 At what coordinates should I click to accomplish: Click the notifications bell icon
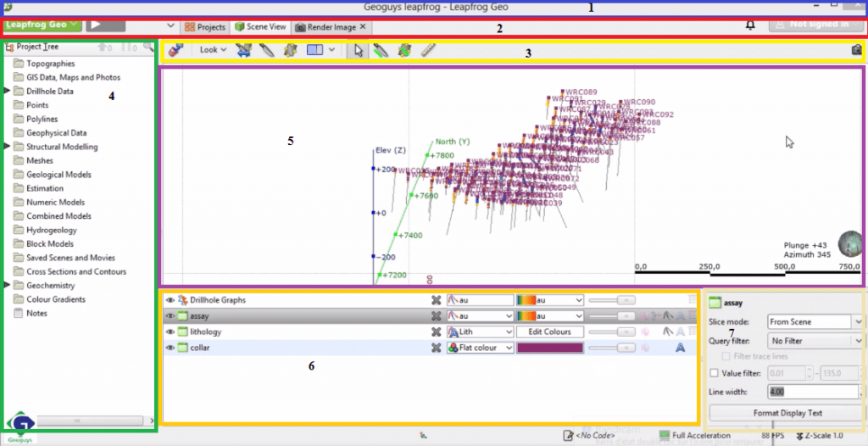click(x=750, y=25)
